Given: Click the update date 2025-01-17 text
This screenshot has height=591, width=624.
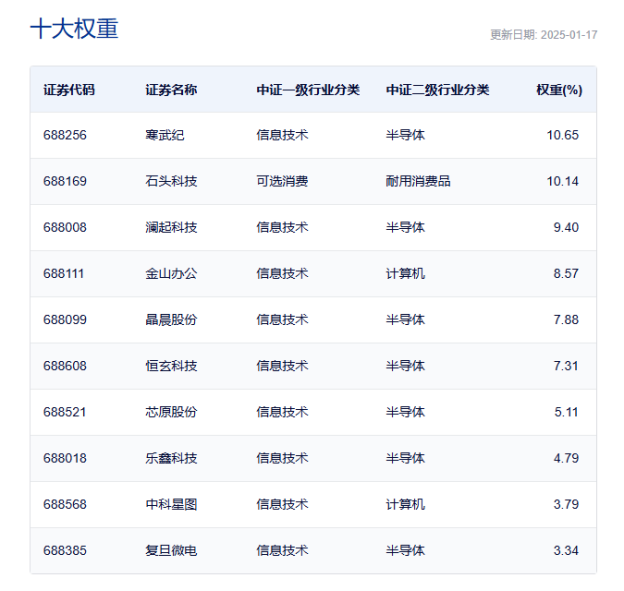Looking at the screenshot, I should (569, 35).
